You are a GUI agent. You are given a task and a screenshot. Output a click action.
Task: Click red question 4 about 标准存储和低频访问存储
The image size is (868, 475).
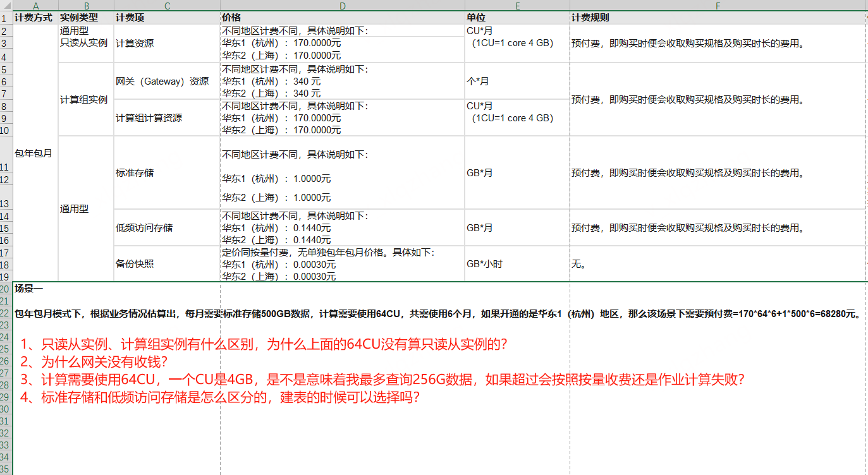(220, 397)
